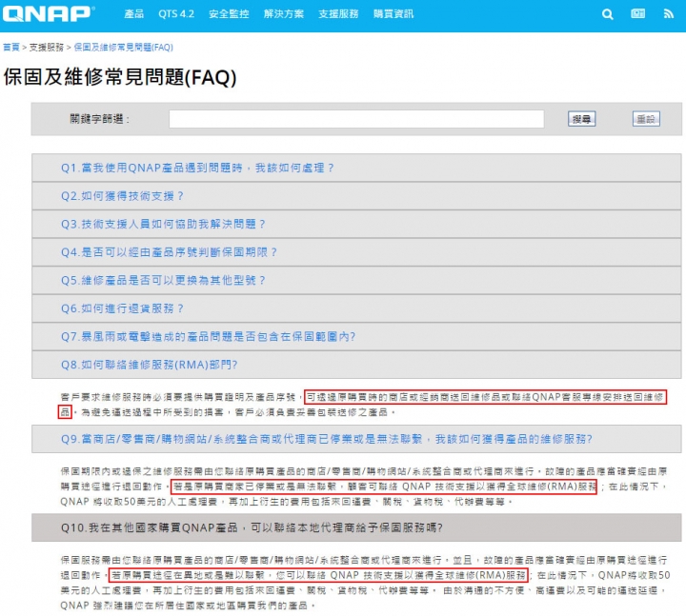Collapse Q9 about closed or unreachable store

pos(356,439)
